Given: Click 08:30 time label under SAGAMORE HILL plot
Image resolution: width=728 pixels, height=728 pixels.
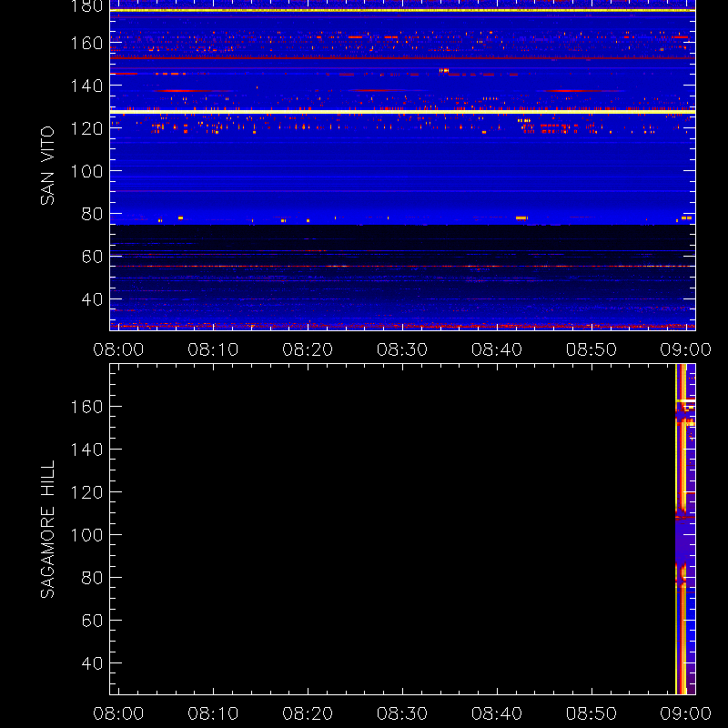Looking at the screenshot, I should click(x=402, y=713).
